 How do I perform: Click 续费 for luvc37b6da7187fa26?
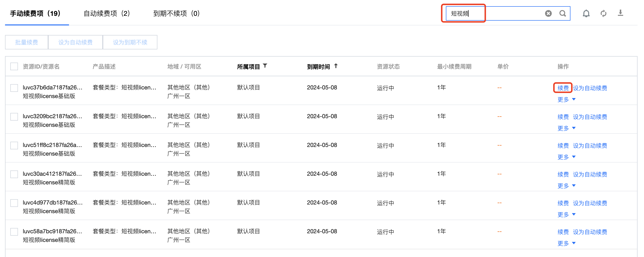coord(563,88)
